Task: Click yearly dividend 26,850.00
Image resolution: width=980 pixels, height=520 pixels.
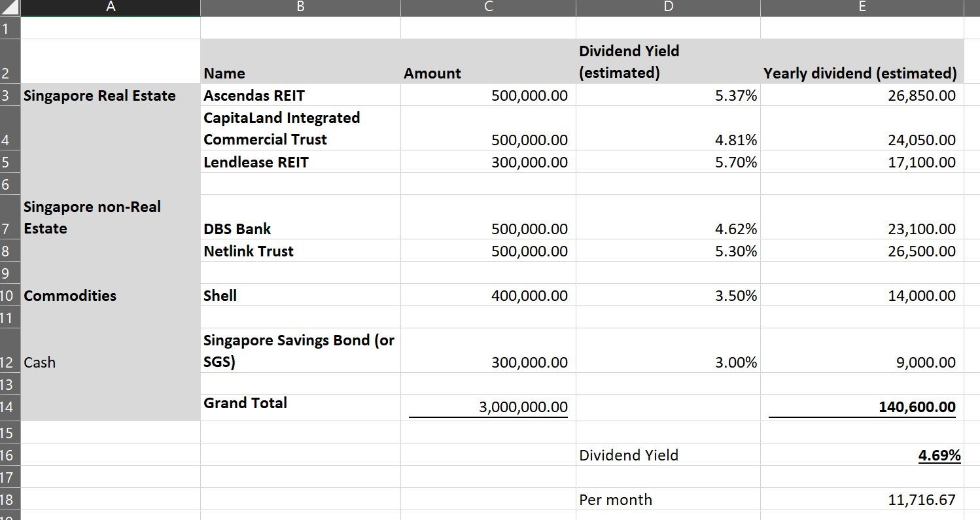Action: 862,95
